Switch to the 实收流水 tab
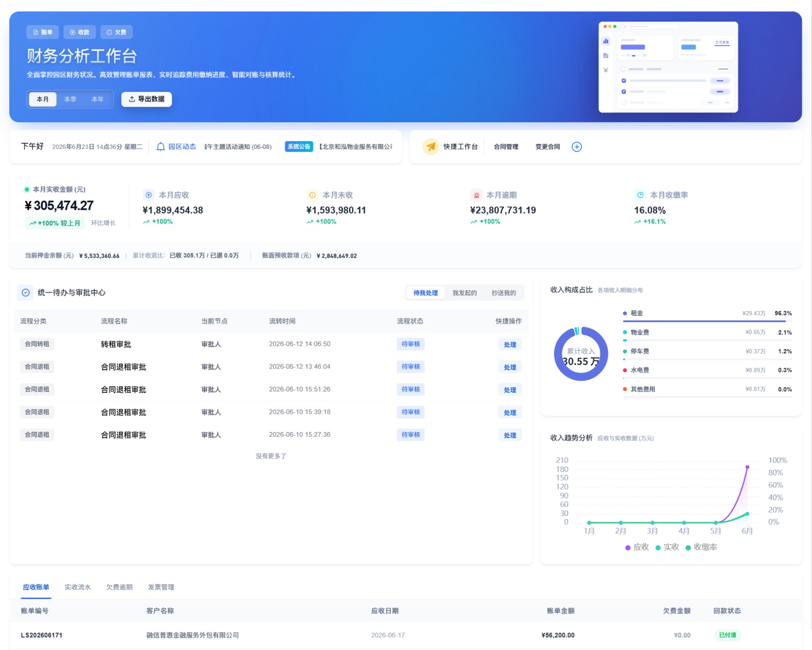The image size is (812, 650). [77, 587]
